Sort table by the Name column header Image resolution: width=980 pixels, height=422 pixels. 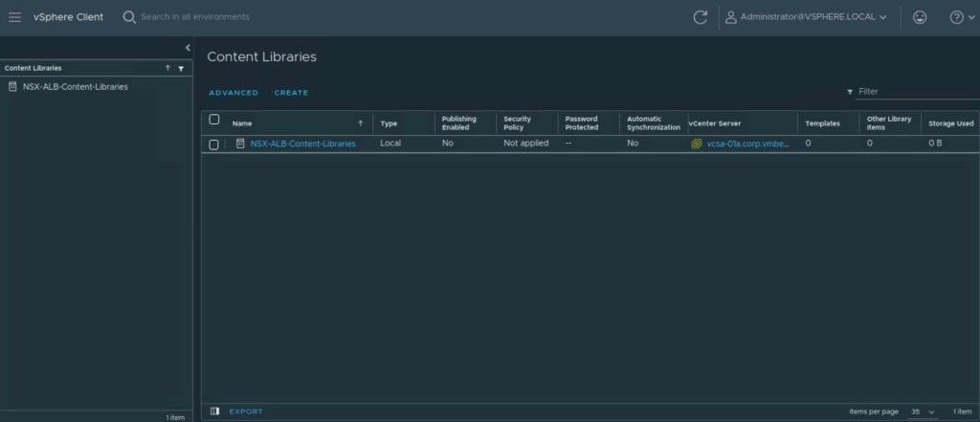[242, 123]
